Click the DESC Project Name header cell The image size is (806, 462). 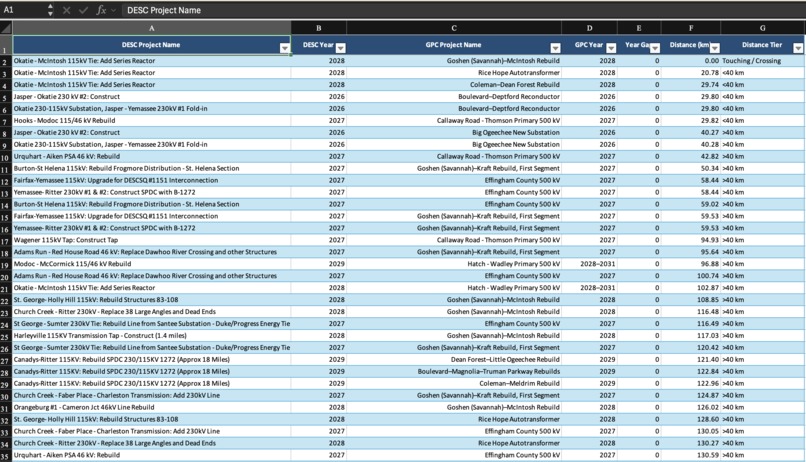click(152, 45)
